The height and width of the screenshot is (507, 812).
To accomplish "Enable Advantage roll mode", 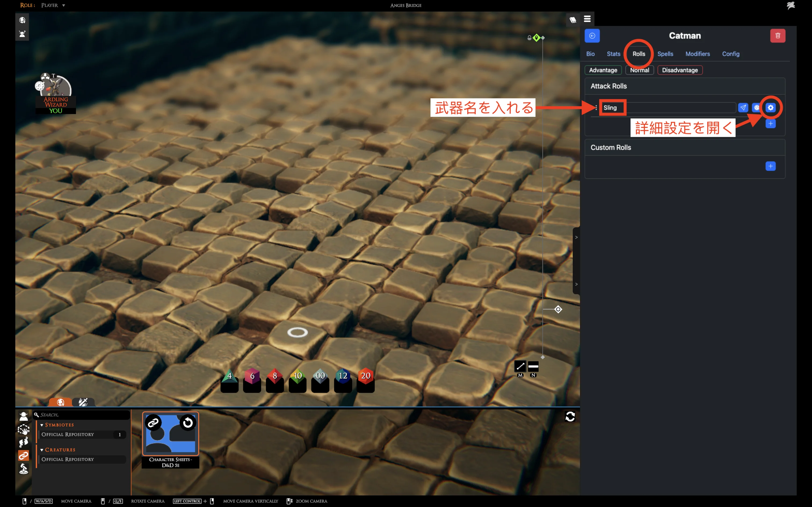I will (x=603, y=70).
